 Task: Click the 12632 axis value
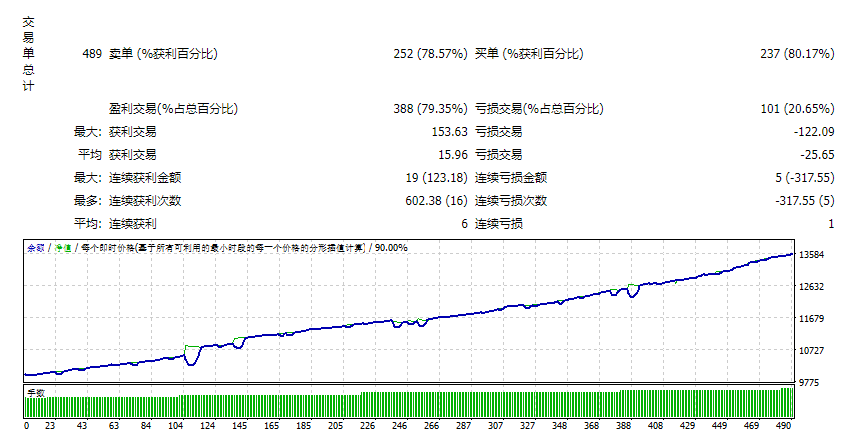(x=811, y=287)
